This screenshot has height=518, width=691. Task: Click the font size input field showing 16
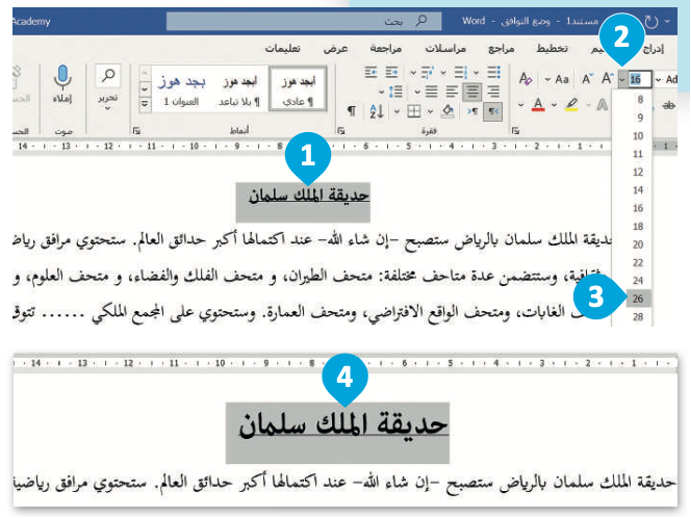click(639, 80)
